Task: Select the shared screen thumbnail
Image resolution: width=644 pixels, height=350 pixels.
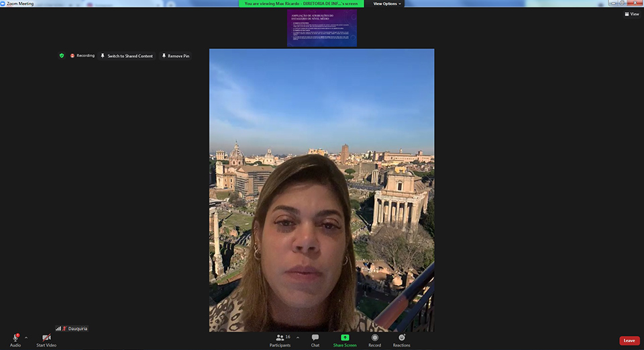Action: [321, 28]
